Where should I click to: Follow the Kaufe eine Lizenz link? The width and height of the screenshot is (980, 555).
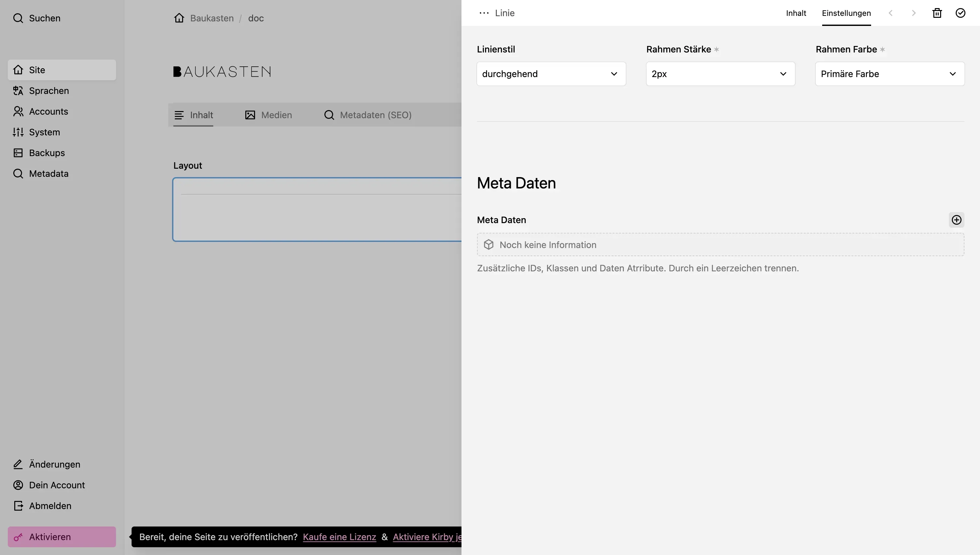click(339, 536)
